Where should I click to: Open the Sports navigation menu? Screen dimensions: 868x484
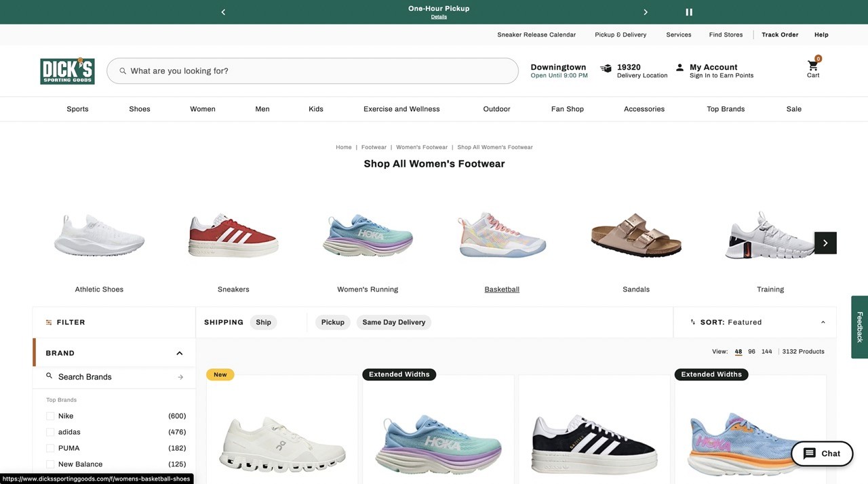77,109
